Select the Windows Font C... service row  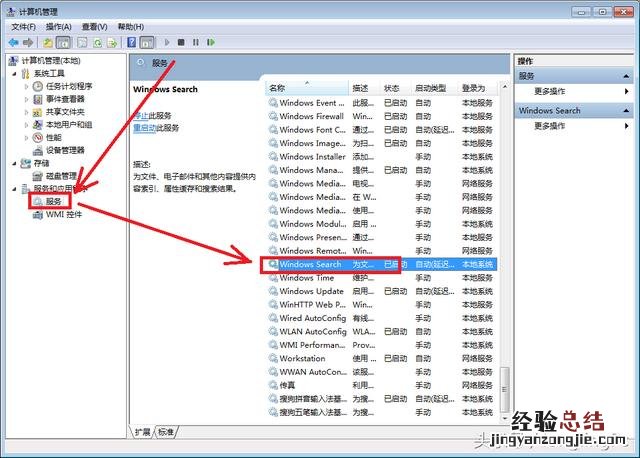tap(382, 130)
